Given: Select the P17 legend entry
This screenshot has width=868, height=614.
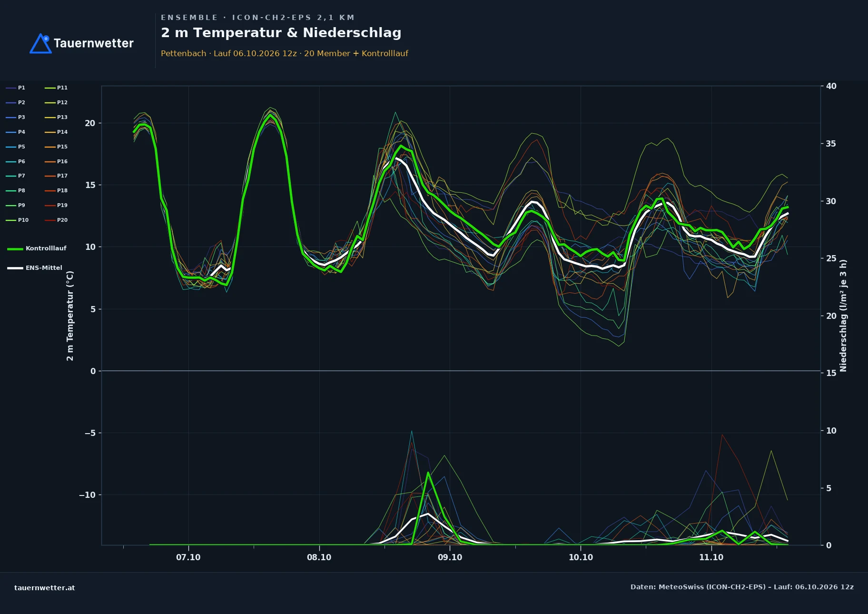Looking at the screenshot, I should tap(56, 176).
